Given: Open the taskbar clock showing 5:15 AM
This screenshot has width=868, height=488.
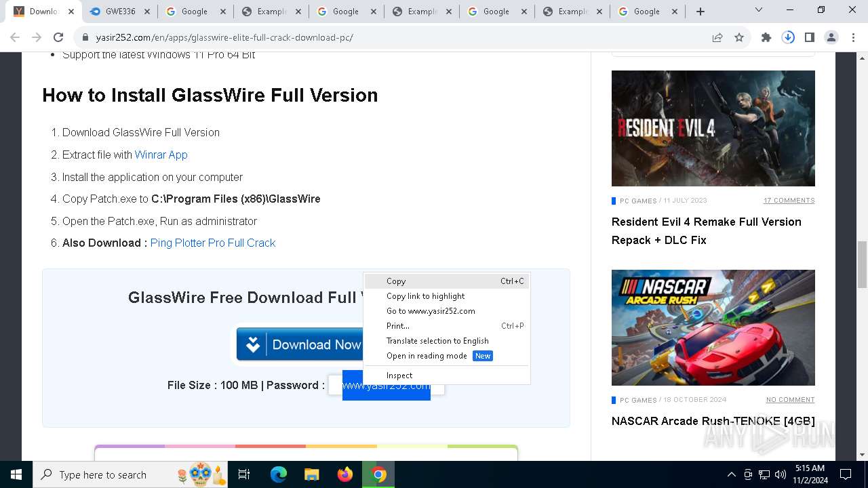Looking at the screenshot, I should click(x=810, y=474).
